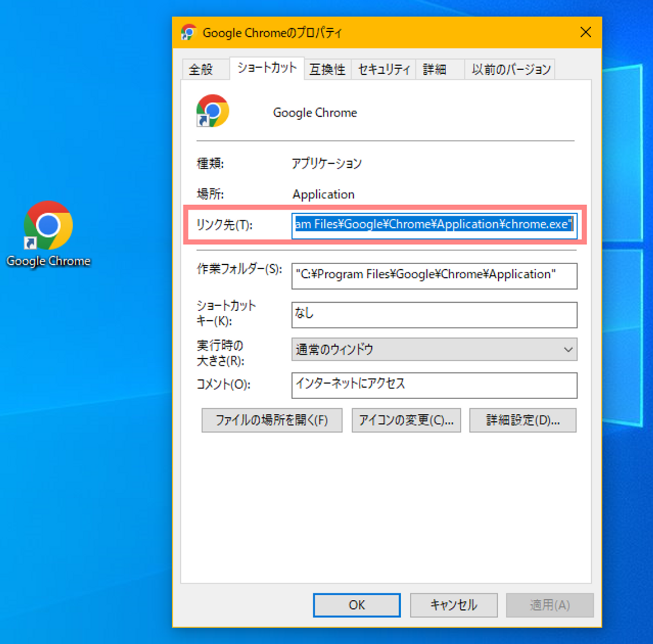Viewport: 653px width, 644px height.
Task: Click the Google Chrome label under the desktop icon
Action: click(x=49, y=261)
